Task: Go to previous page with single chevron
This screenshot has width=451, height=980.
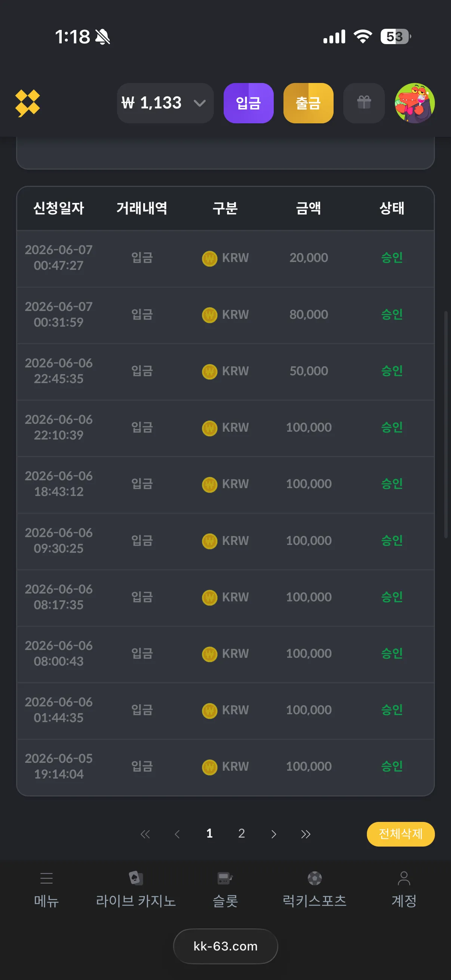Action: [177, 834]
